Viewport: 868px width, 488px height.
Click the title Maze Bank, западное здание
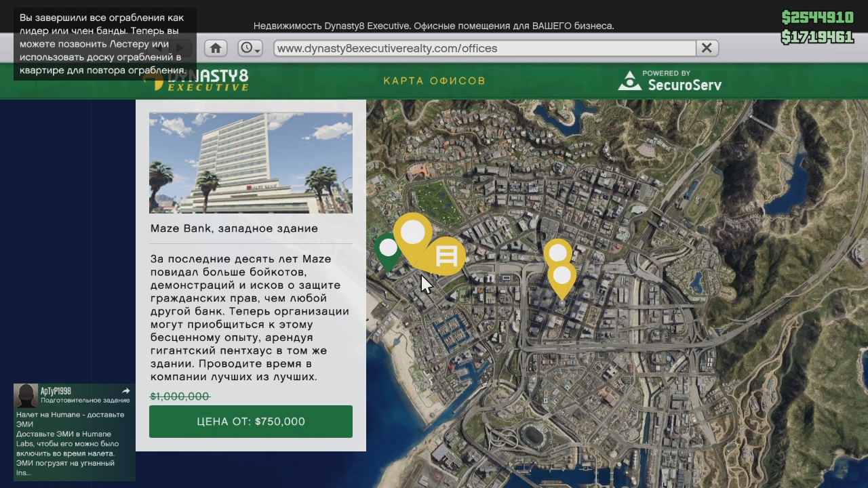[x=234, y=228]
